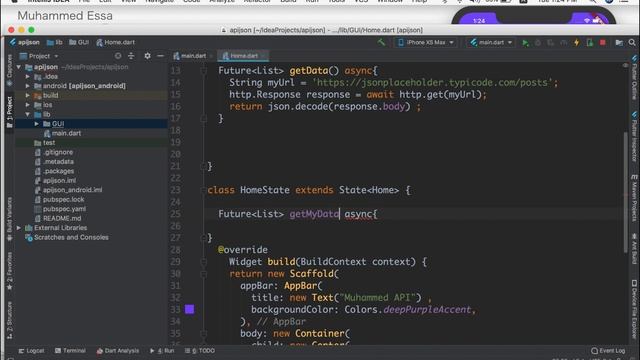Viewport: 640px width, 360px height.
Task: Expand the android folder
Action: click(28, 86)
